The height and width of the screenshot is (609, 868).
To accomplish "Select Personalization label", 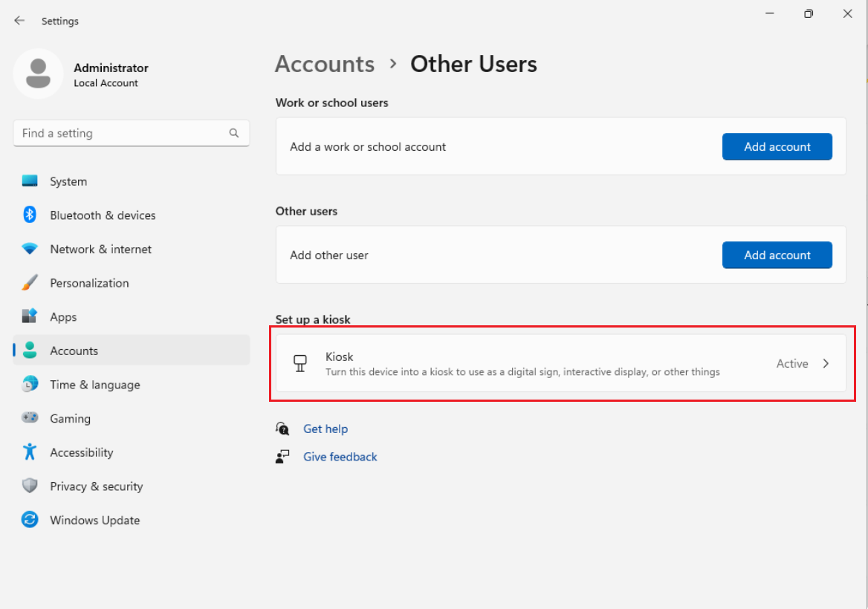I will tap(90, 283).
